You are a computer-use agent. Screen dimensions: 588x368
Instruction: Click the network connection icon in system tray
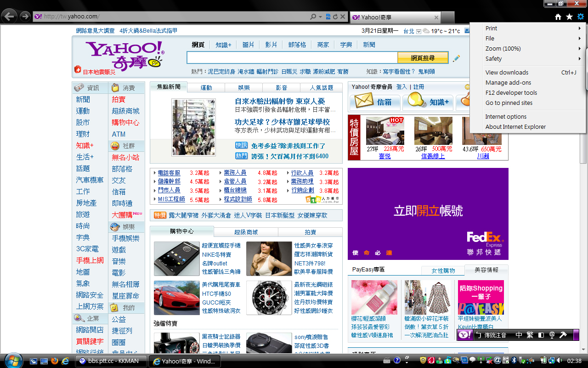pyautogui.click(x=551, y=361)
